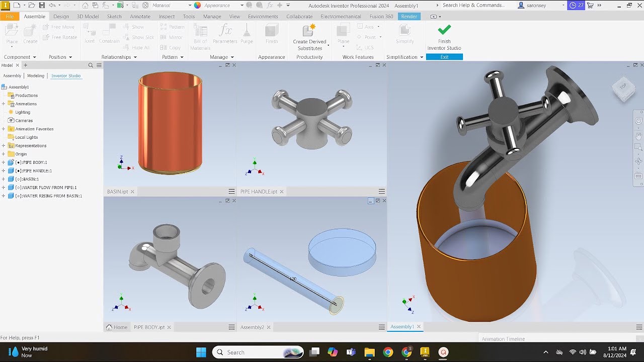Add a new browser panel with plus
The width and height of the screenshot is (644, 362).
[26, 65]
